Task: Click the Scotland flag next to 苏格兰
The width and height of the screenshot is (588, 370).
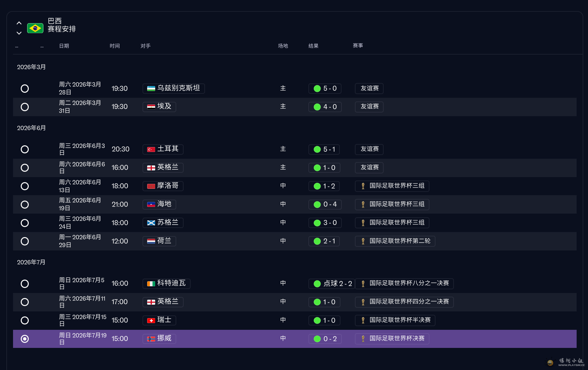Action: point(151,223)
